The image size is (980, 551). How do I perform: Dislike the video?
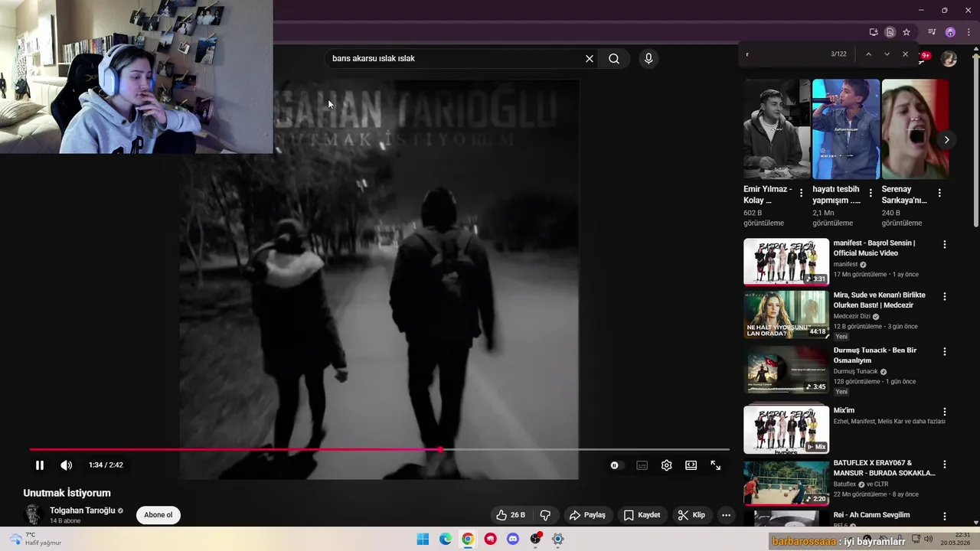tap(545, 515)
